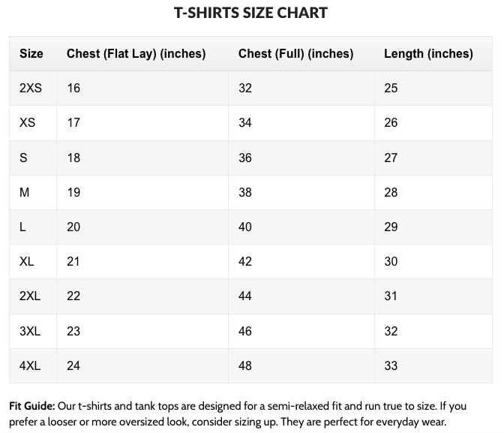Select the M size cell
This screenshot has height=433, width=504.
click(x=25, y=193)
